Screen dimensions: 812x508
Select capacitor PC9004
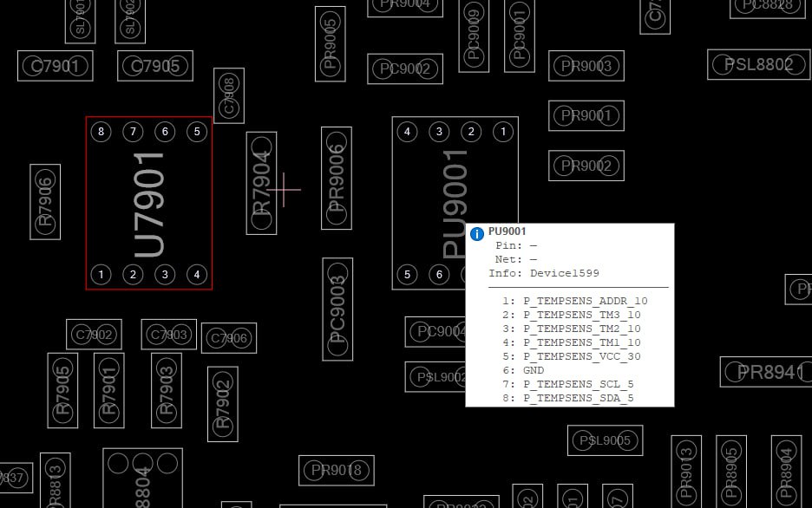[x=435, y=332]
